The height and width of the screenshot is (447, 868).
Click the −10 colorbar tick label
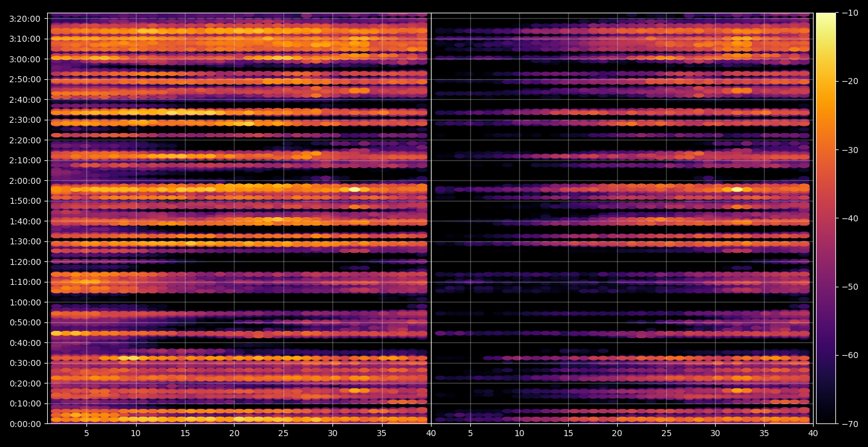tap(849, 13)
